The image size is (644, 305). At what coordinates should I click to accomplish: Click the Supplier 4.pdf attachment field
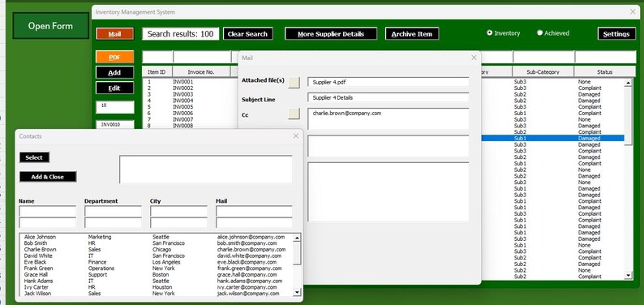point(389,82)
